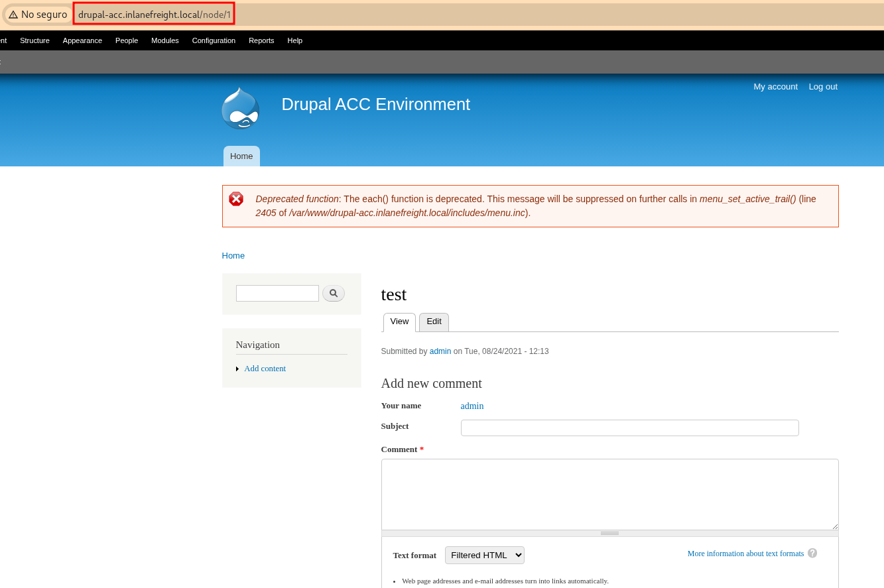Open the Modules menu
This screenshot has height=588, width=884.
[164, 40]
